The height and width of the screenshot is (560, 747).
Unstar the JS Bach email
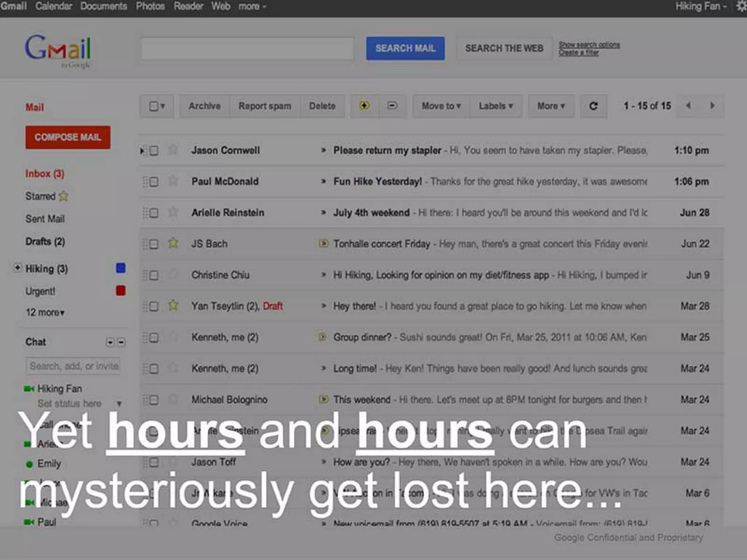click(x=173, y=243)
